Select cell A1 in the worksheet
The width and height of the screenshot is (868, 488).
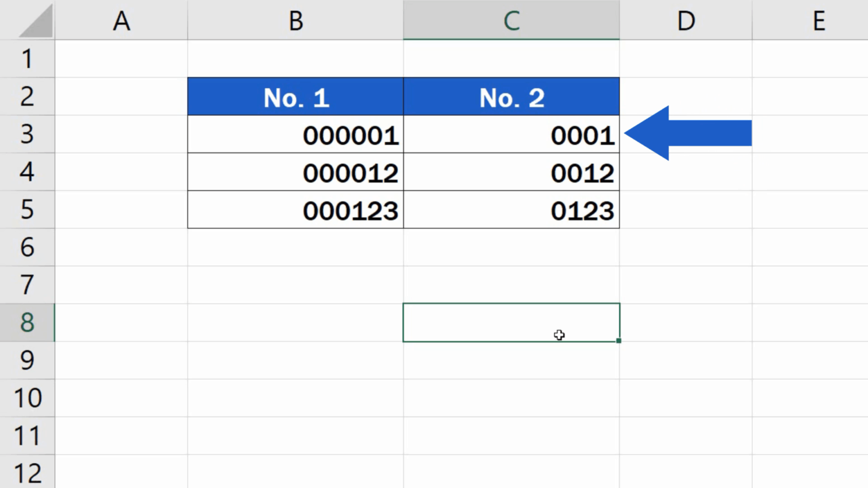(122, 59)
